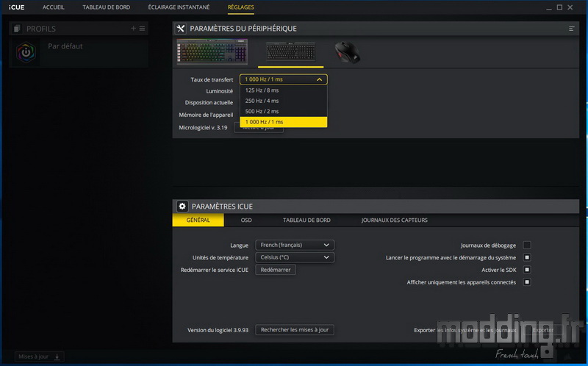Image resolution: width=588 pixels, height=366 pixels.
Task: Enable Journaux de débogage checkbox
Action: (x=527, y=245)
